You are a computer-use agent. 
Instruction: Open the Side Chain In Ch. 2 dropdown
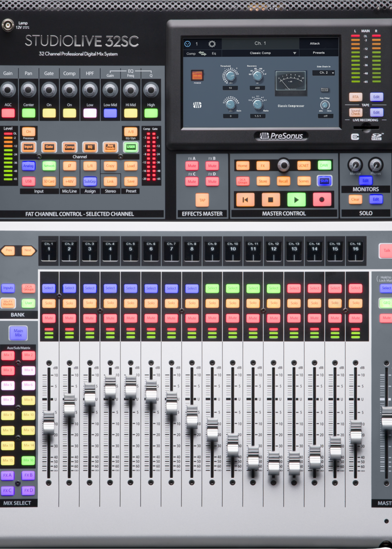click(323, 73)
